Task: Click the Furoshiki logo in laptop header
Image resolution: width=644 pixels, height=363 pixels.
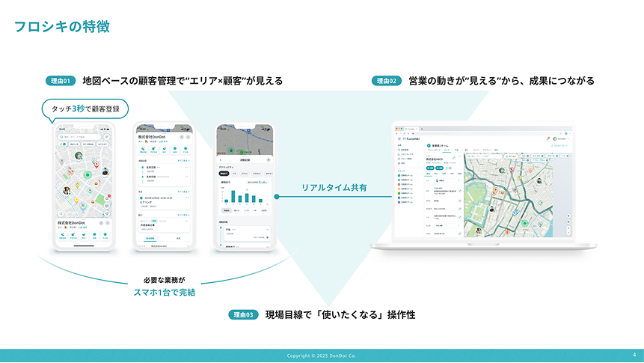Action: (x=411, y=138)
